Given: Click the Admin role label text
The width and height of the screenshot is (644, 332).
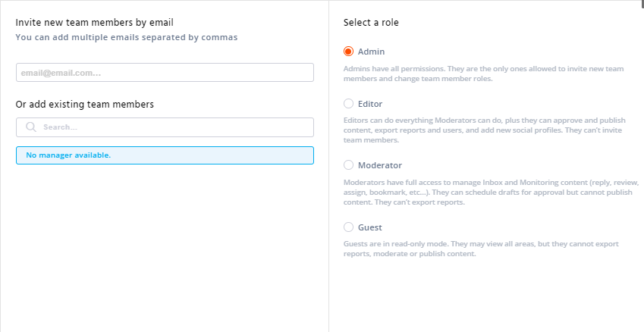Looking at the screenshot, I should tap(371, 52).
